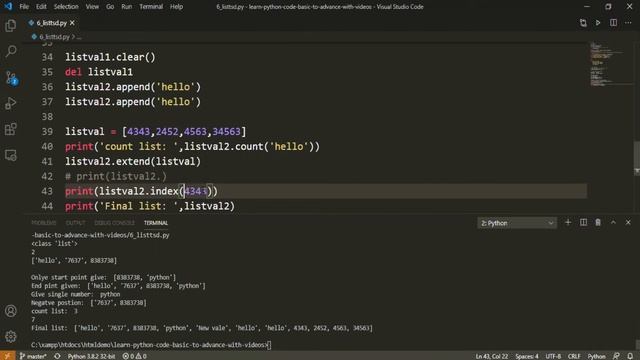Change indentation via Spaces: 4
The image size is (640, 360).
coord(527,356)
